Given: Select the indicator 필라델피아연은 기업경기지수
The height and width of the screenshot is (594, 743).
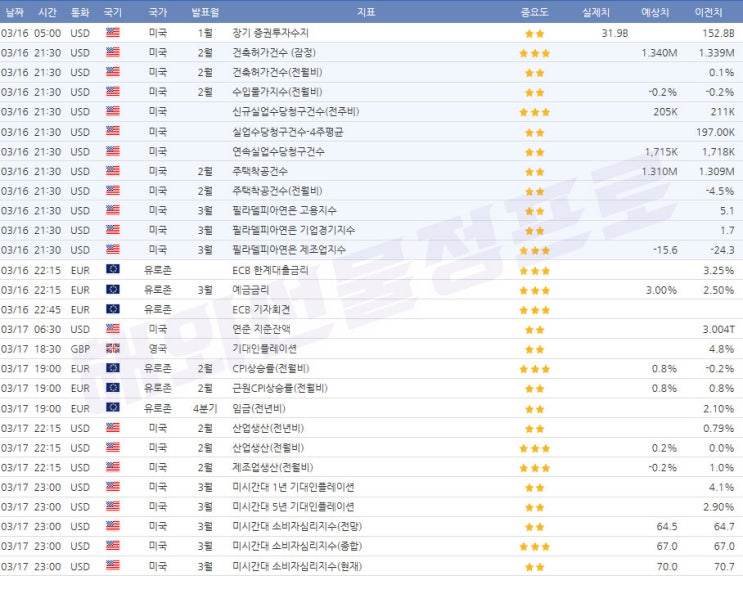Looking at the screenshot, I should [x=293, y=230].
